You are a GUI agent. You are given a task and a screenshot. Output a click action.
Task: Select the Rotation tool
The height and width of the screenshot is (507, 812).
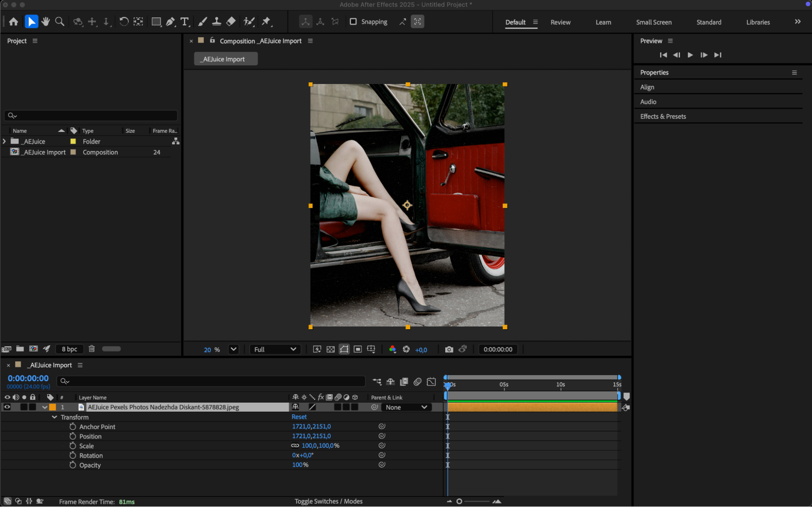click(x=124, y=22)
